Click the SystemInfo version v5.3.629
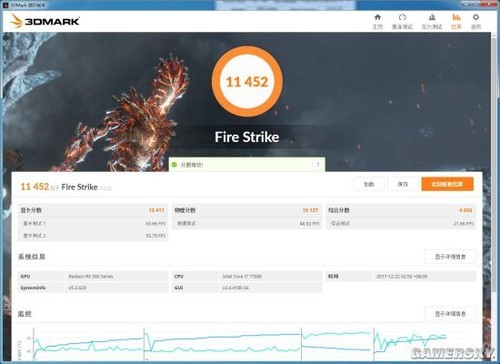This screenshot has width=500, height=364. [x=78, y=288]
